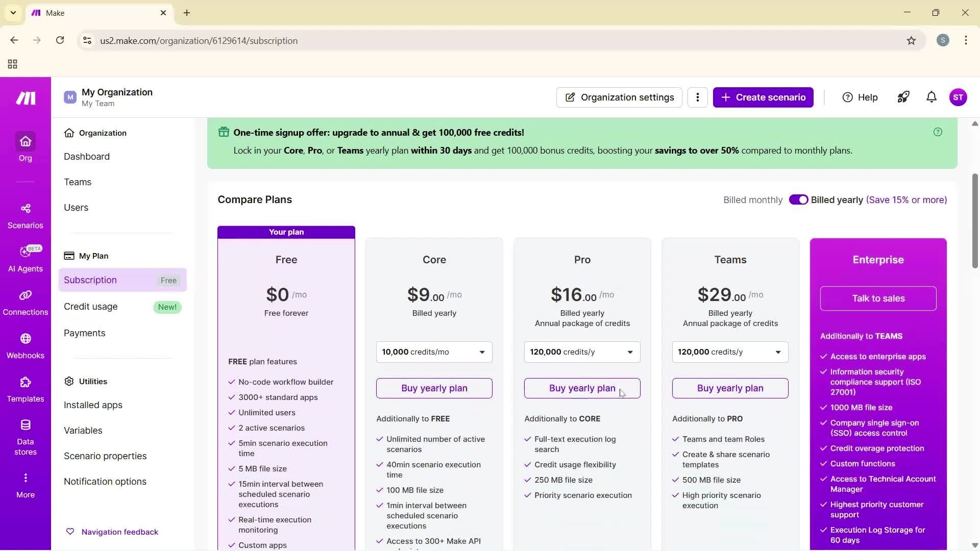Open the AI Agents panel

coord(25,258)
